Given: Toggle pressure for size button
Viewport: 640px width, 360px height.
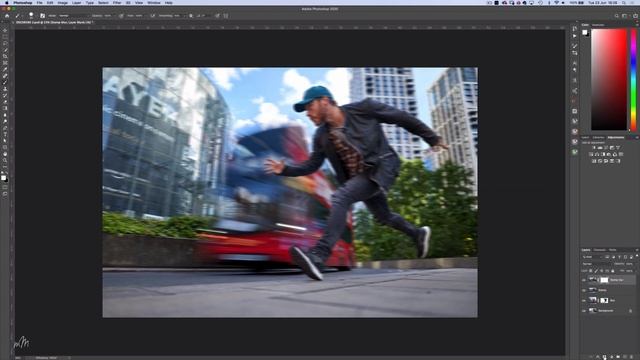Looking at the screenshot, I should (x=217, y=16).
